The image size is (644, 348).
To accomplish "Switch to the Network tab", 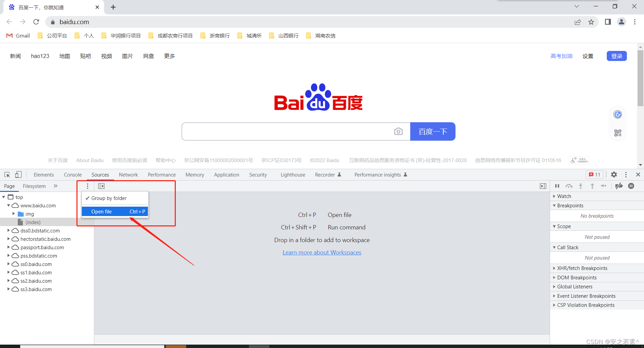I will pos(128,175).
